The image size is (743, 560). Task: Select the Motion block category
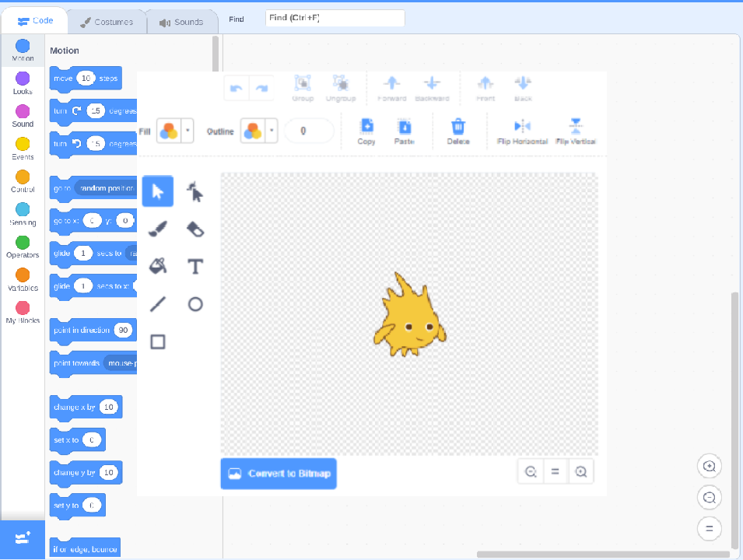[x=23, y=51]
